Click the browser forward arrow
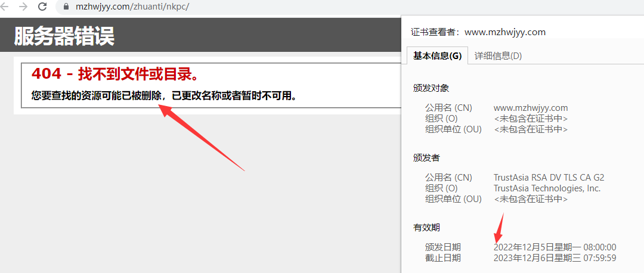 click(x=23, y=7)
